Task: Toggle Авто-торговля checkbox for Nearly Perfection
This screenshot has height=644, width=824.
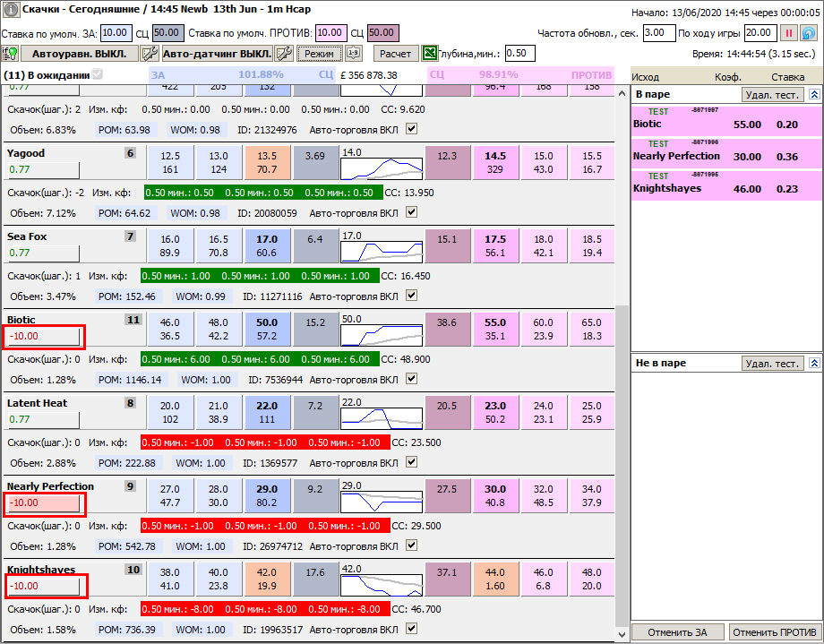Action: click(x=411, y=545)
